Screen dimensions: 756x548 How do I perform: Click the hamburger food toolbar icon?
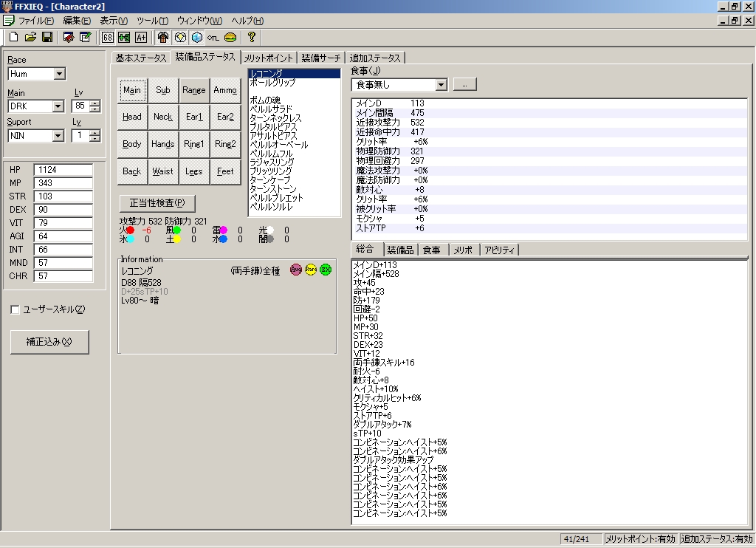[230, 37]
